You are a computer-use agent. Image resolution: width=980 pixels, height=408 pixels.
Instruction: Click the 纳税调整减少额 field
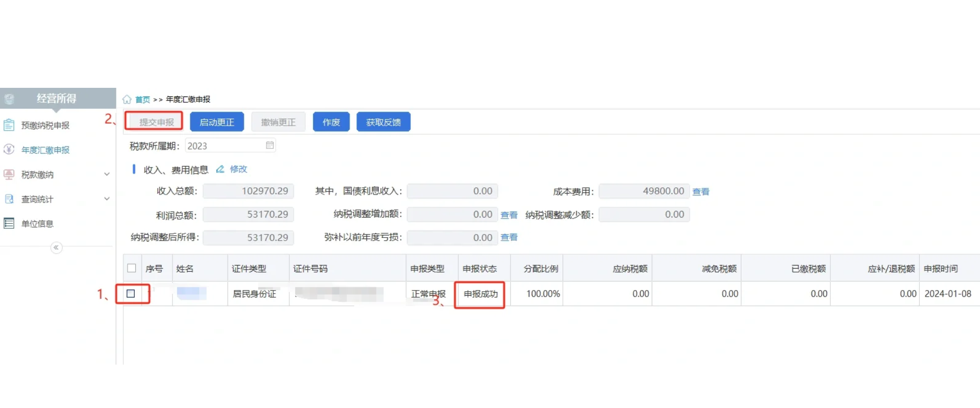coord(644,214)
